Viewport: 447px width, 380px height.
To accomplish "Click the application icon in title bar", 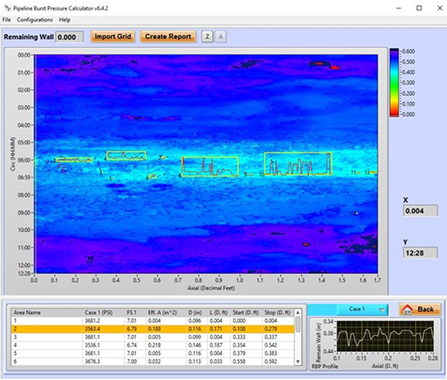I will click(7, 8).
